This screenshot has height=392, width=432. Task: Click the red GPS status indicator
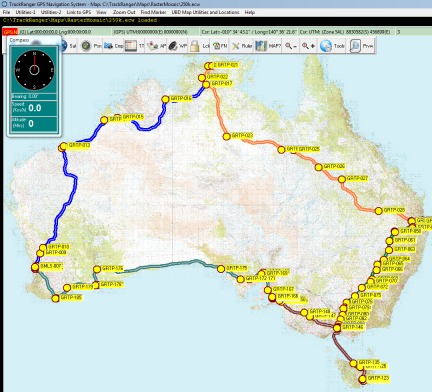10,32
